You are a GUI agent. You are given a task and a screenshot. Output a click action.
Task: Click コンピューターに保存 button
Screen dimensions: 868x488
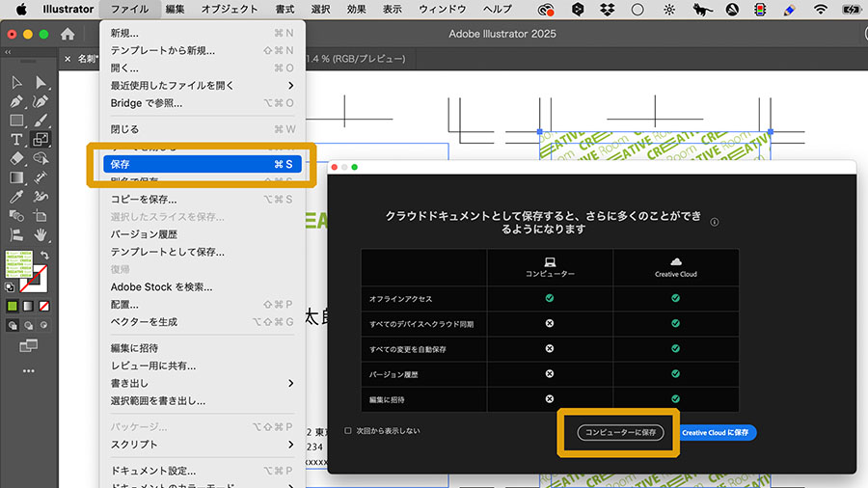[620, 432]
